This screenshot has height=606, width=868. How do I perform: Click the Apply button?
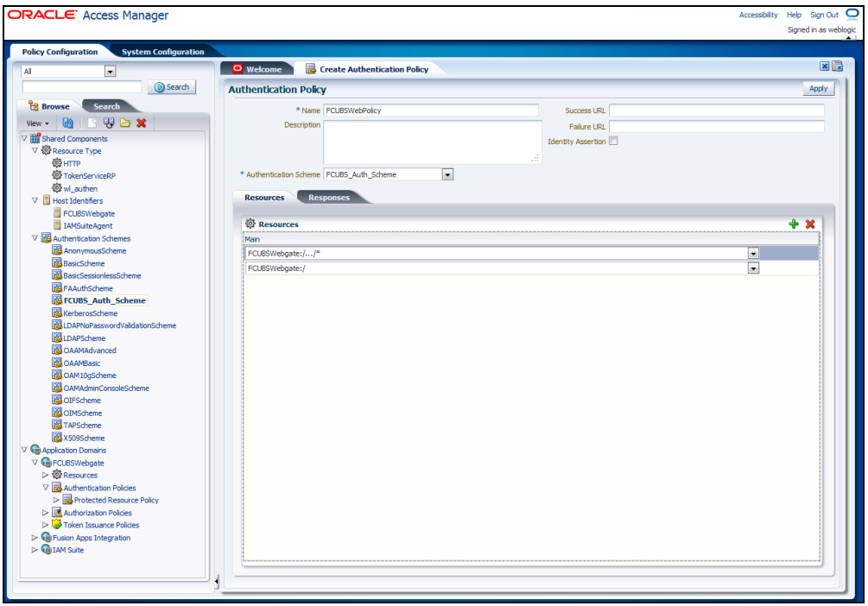(x=818, y=89)
